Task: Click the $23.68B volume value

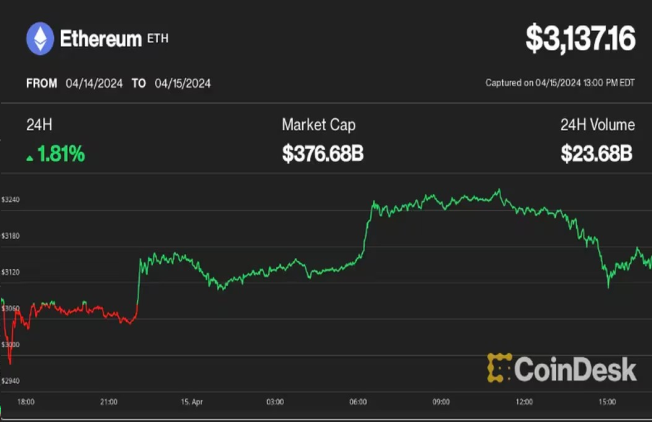Action: [x=597, y=153]
